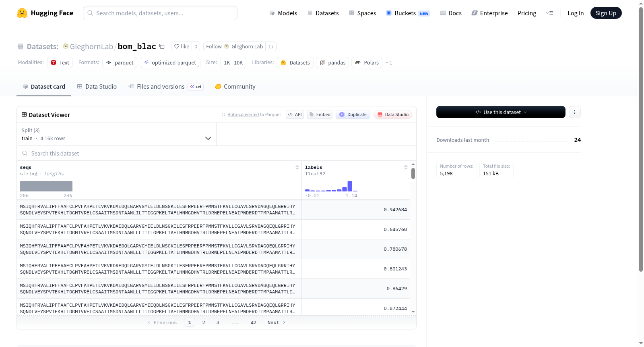Select the Text modality tag
Screen dimensions: 644x347
tap(60, 62)
